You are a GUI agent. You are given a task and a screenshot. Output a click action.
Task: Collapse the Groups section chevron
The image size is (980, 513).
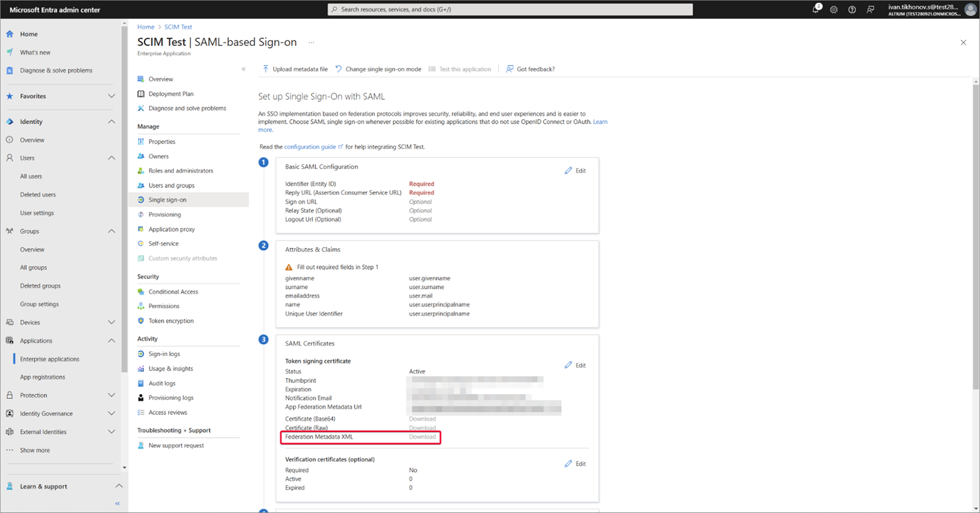(111, 231)
